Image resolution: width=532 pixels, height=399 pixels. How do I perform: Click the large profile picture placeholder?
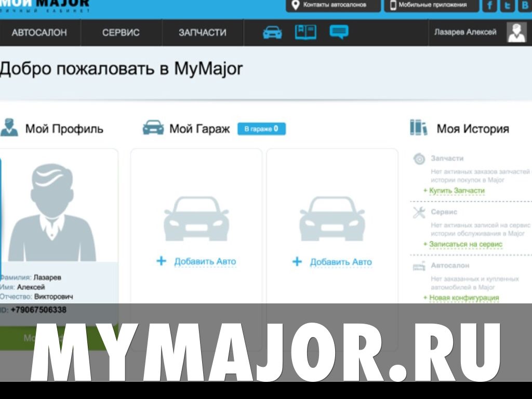click(x=52, y=213)
